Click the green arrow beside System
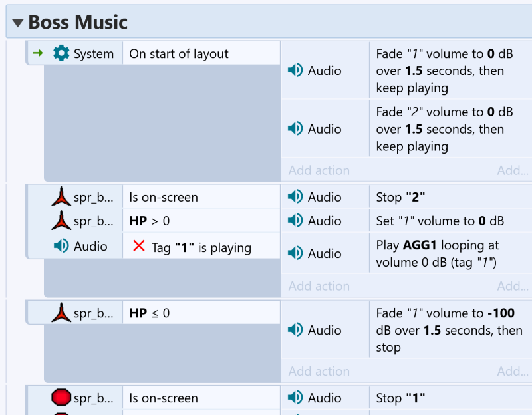This screenshot has width=532, height=415. (x=38, y=53)
